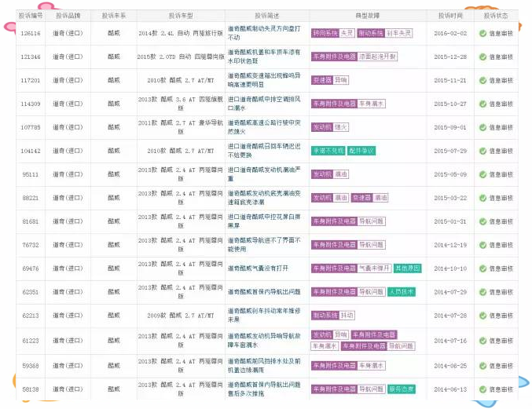This screenshot has height=409, width=532.
Task: Click the date 2015-11-21
Action: tap(450, 80)
